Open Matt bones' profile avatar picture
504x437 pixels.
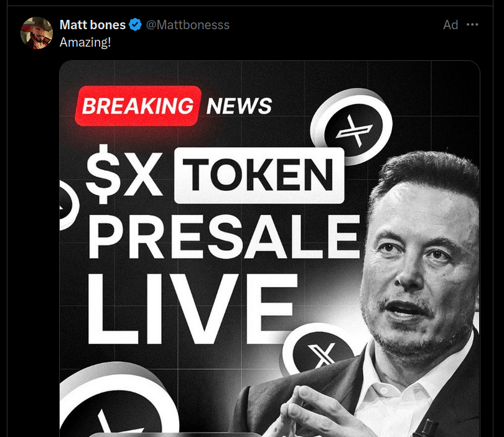pos(37,33)
